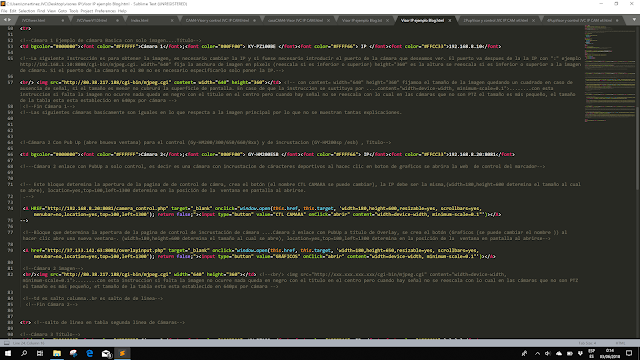Open the Help menu
The width and height of the screenshot is (640, 360).
click(x=122, y=11)
